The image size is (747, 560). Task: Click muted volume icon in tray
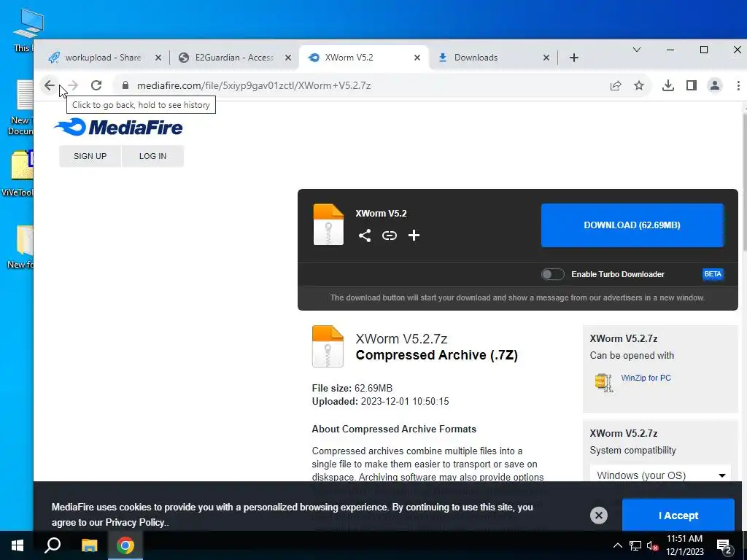653,545
